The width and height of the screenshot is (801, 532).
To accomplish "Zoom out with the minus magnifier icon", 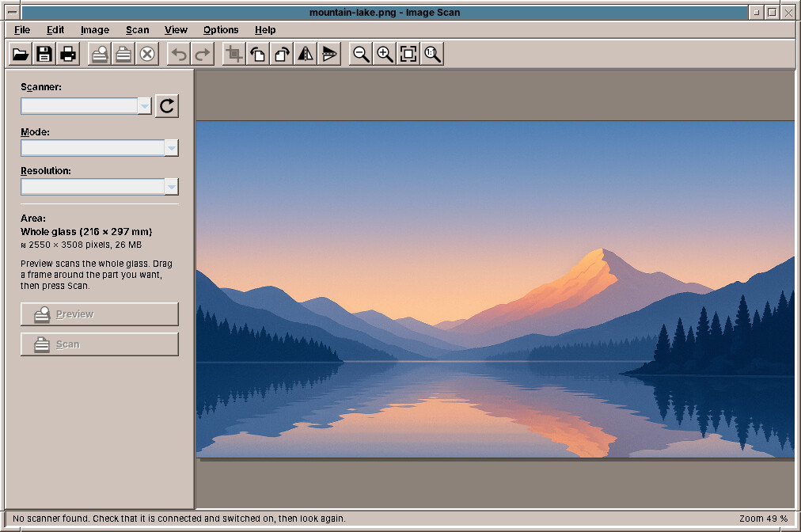I will (x=361, y=54).
